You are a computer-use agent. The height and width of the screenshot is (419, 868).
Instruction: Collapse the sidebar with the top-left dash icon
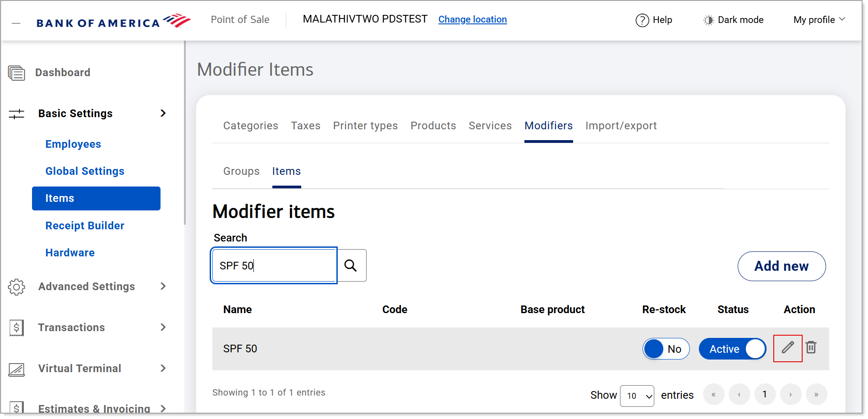(16, 23)
